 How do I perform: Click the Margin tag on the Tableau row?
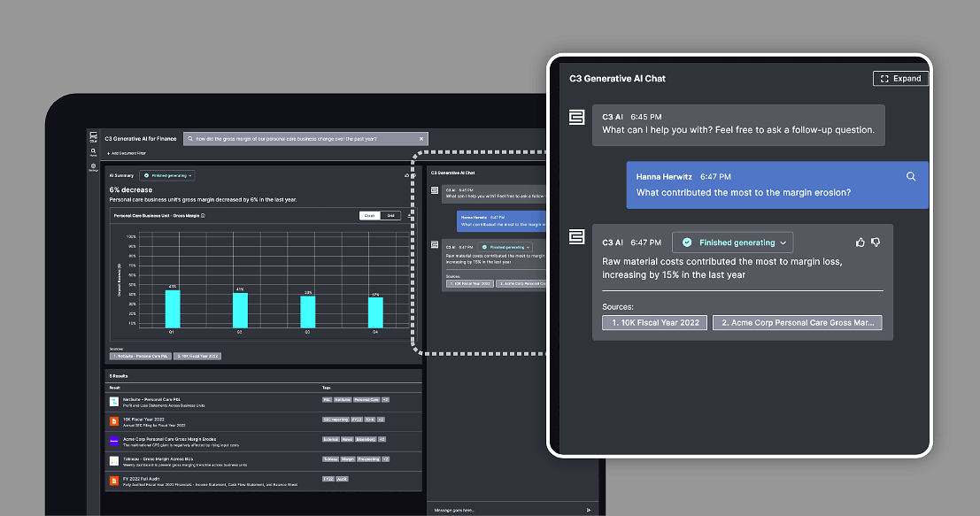click(x=348, y=459)
